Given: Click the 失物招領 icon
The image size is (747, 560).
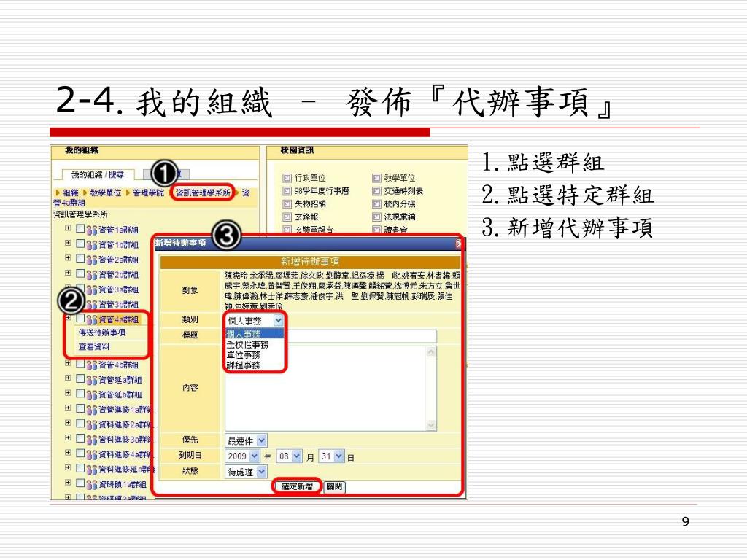Looking at the screenshot, I should click(x=287, y=204).
